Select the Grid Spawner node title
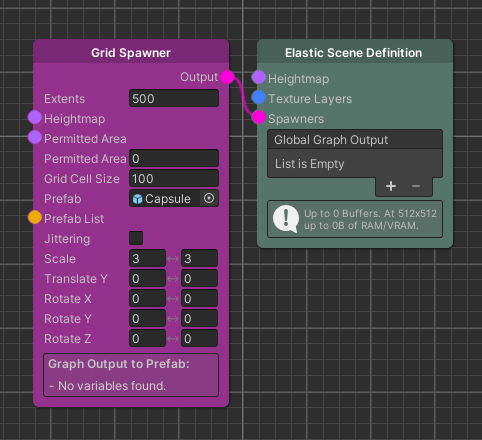 coord(131,53)
